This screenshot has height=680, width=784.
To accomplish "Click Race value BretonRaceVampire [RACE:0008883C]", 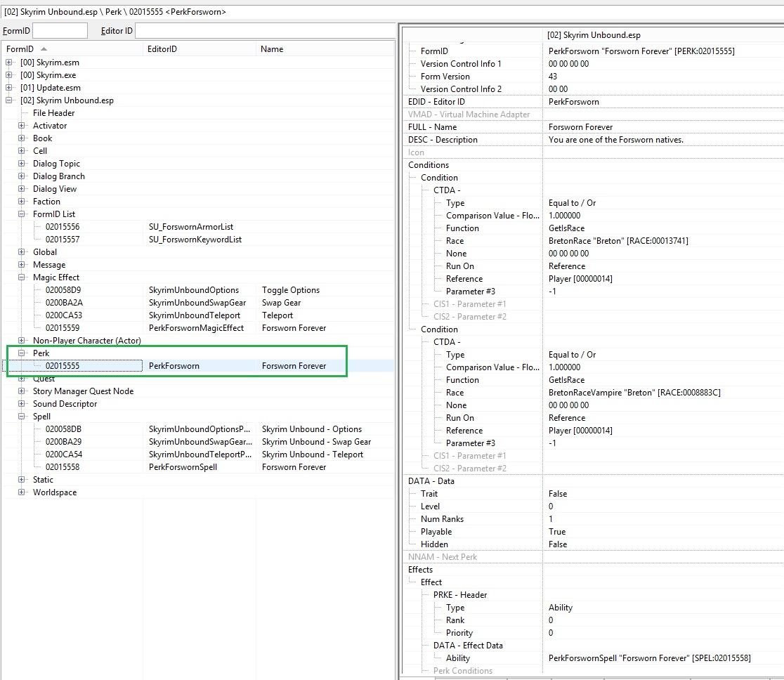I will click(634, 393).
